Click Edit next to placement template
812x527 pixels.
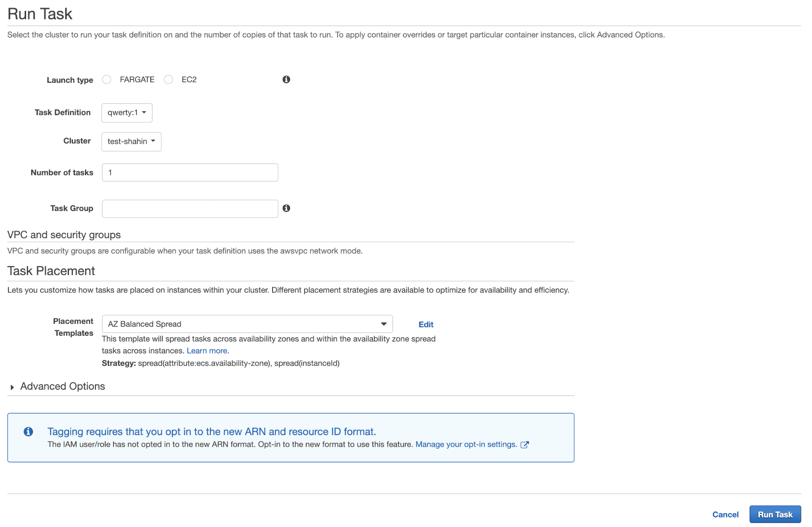[x=425, y=324]
